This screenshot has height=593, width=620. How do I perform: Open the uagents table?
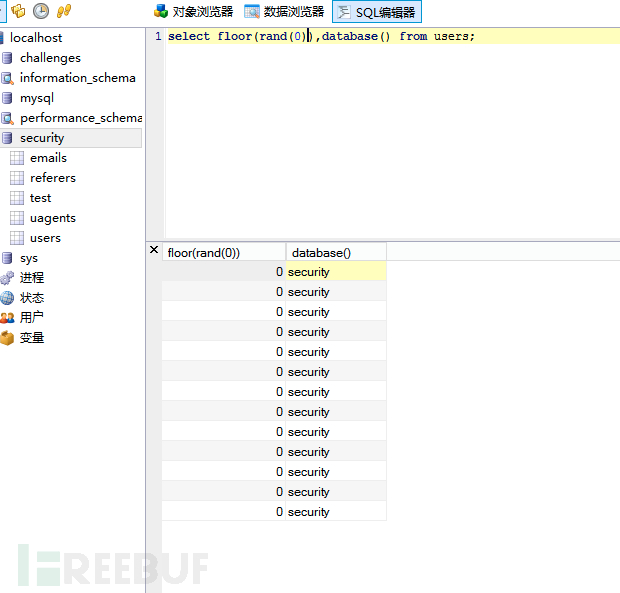[53, 218]
